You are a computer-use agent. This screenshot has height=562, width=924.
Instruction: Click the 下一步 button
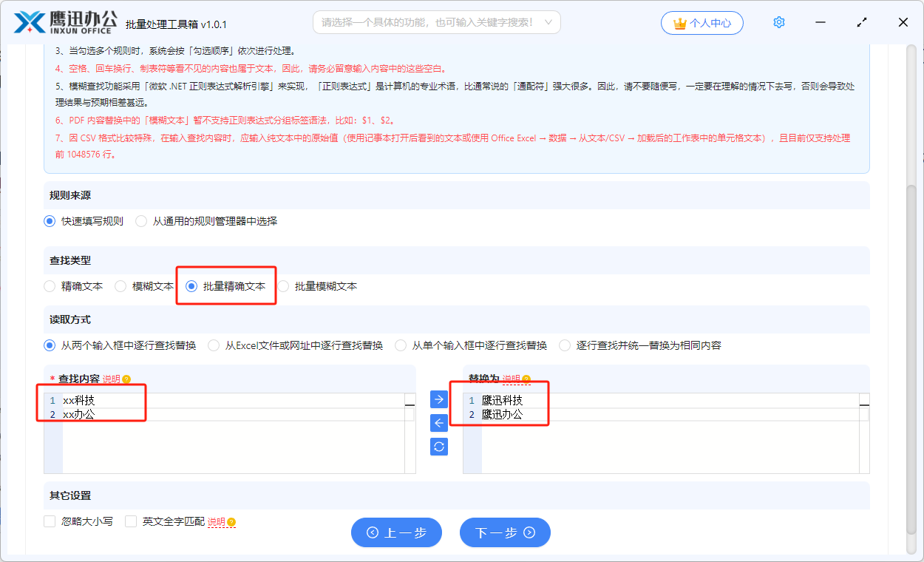505,532
